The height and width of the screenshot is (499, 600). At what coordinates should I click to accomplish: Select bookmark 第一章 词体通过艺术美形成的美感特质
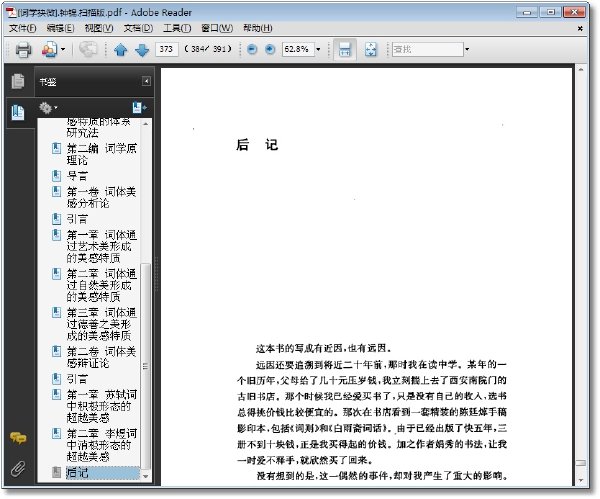click(x=101, y=246)
